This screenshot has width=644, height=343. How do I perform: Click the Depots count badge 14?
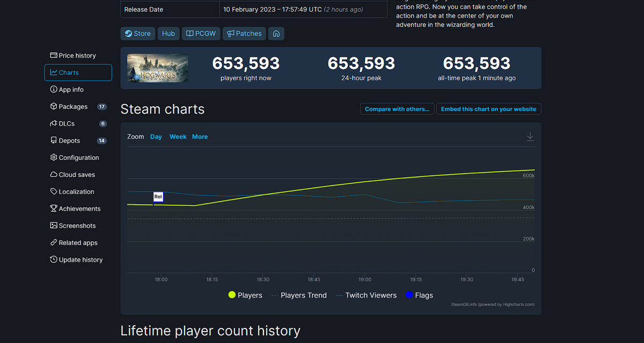click(102, 141)
